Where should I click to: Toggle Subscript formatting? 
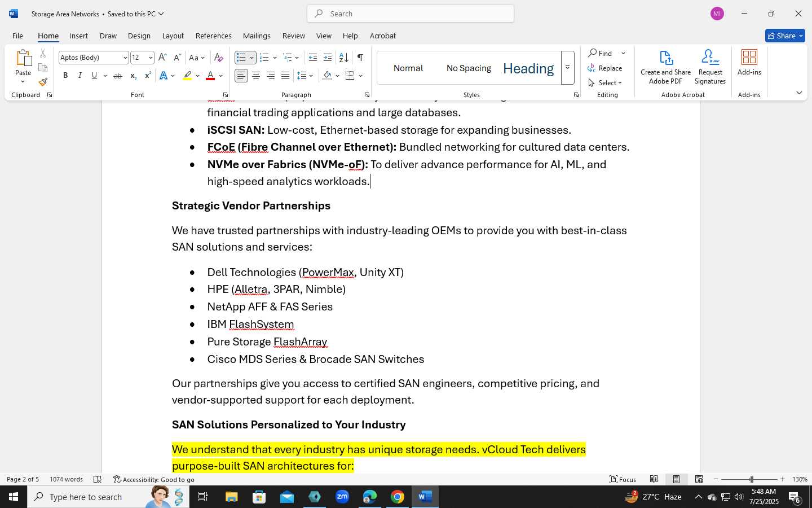point(133,76)
